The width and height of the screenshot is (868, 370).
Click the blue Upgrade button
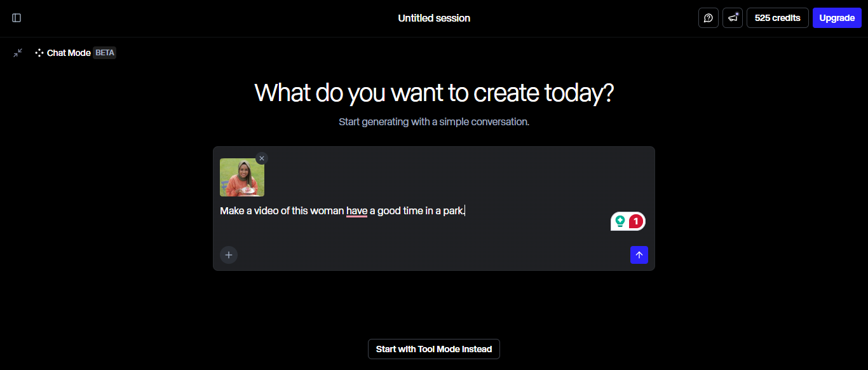[x=837, y=18]
